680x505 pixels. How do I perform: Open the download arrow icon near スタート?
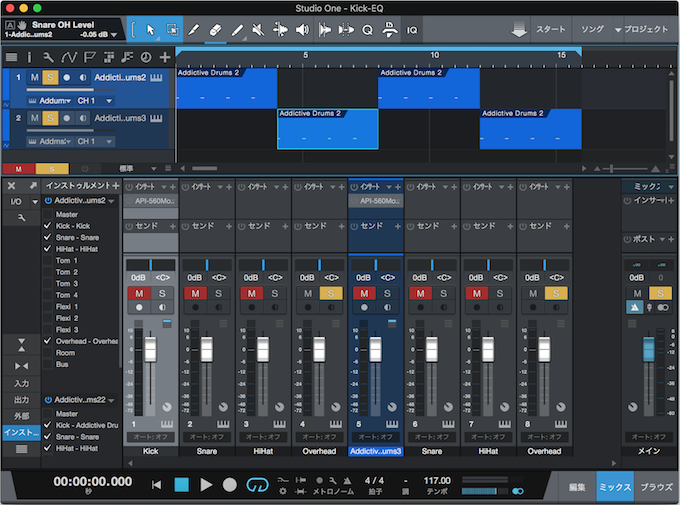(x=519, y=30)
